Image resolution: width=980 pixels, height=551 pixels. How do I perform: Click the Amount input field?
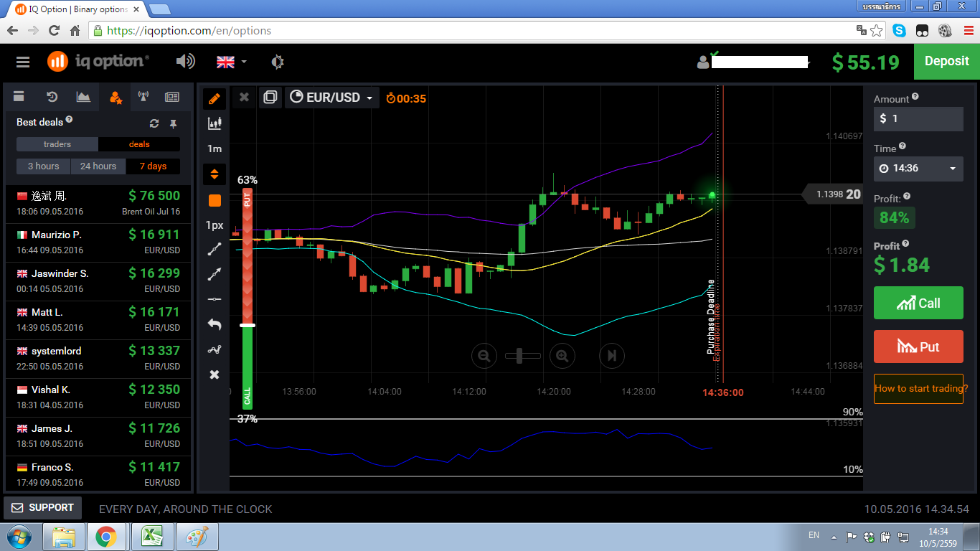point(918,119)
